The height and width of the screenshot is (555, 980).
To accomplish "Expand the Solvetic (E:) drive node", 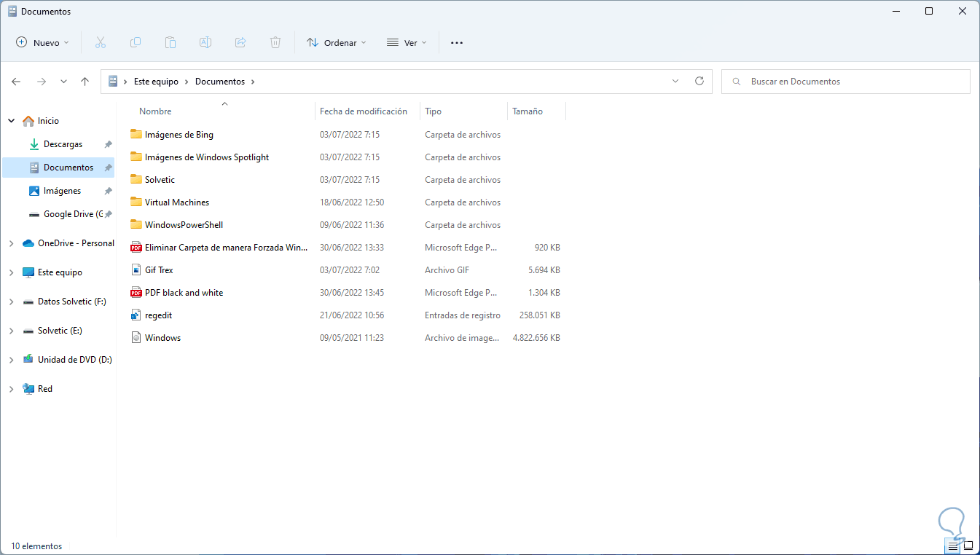I will pos(11,331).
